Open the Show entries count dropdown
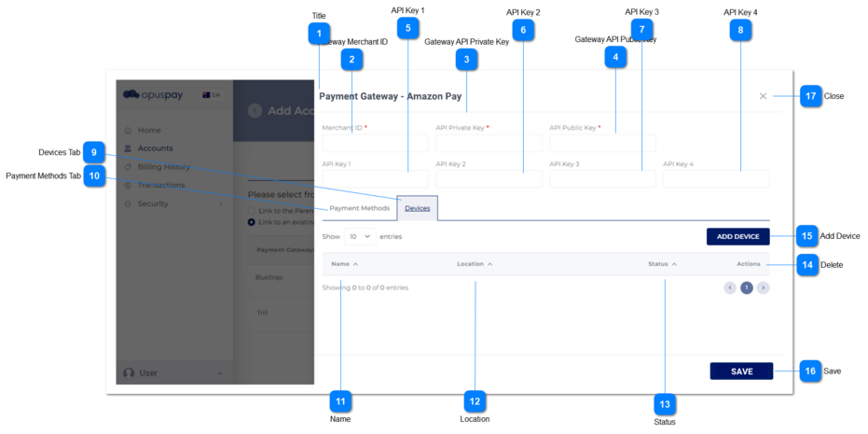This screenshot has height=434, width=868. pyautogui.click(x=360, y=236)
